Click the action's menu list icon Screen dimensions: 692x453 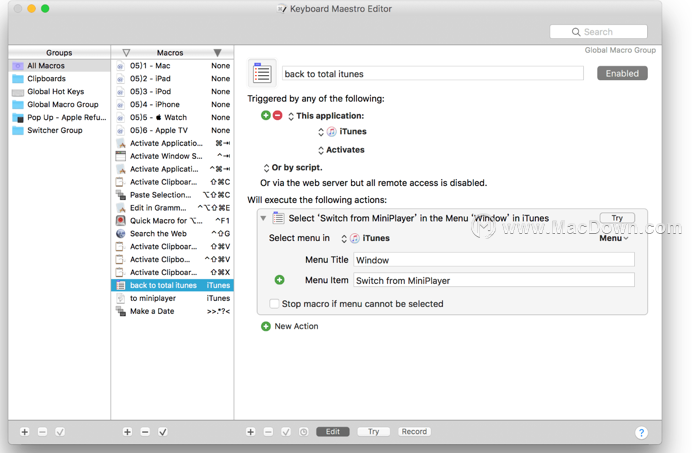pyautogui.click(x=278, y=218)
